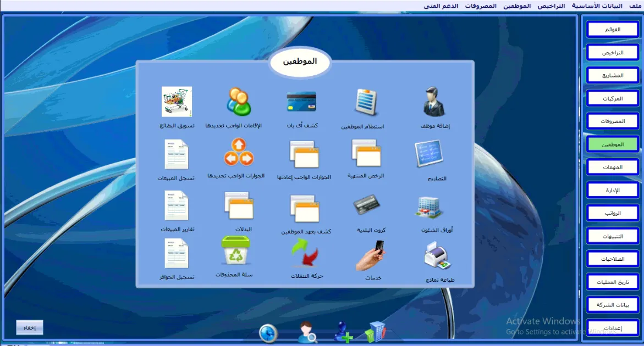Screen dimensions: 644x346
Task: Click the search person icon in dock
Action: [x=307, y=332]
